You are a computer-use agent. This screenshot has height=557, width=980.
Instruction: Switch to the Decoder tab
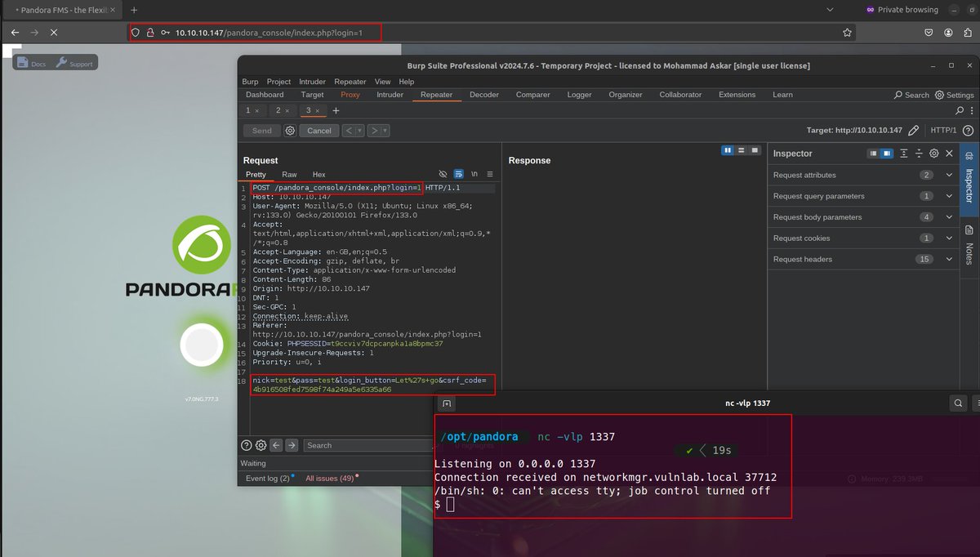[x=483, y=94]
